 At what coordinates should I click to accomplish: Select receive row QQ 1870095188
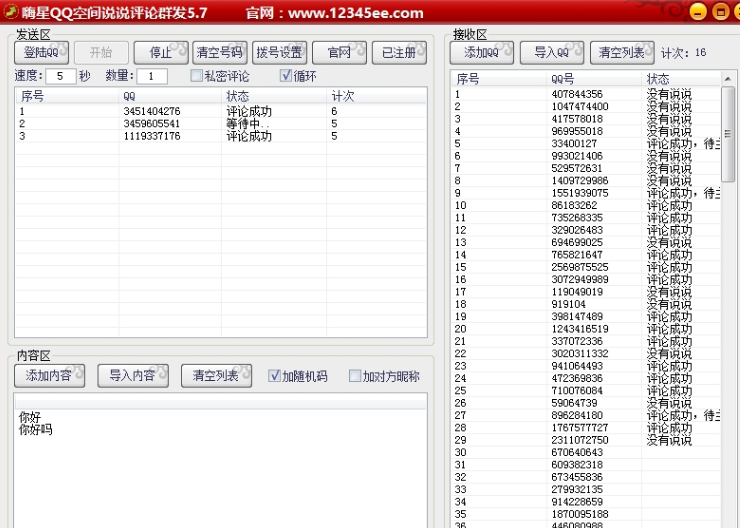(x=586, y=514)
